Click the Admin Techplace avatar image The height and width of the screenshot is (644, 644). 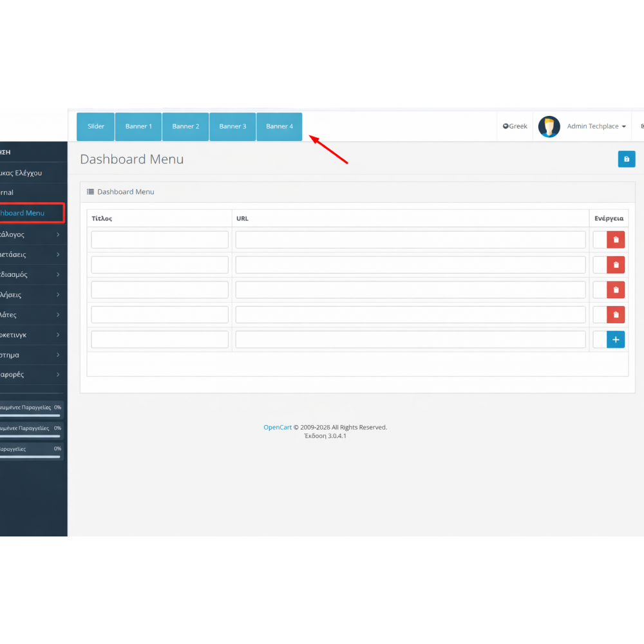[x=549, y=126]
